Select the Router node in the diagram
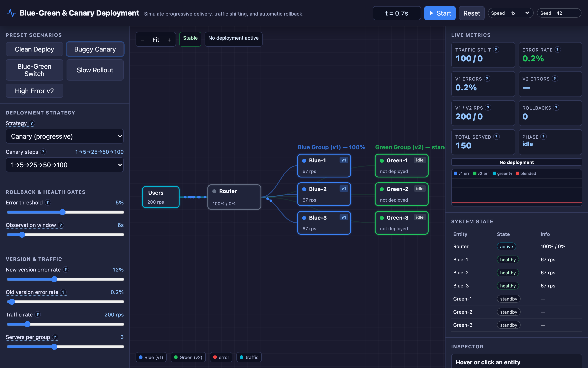Screen dimensions: 588x368 234,197
